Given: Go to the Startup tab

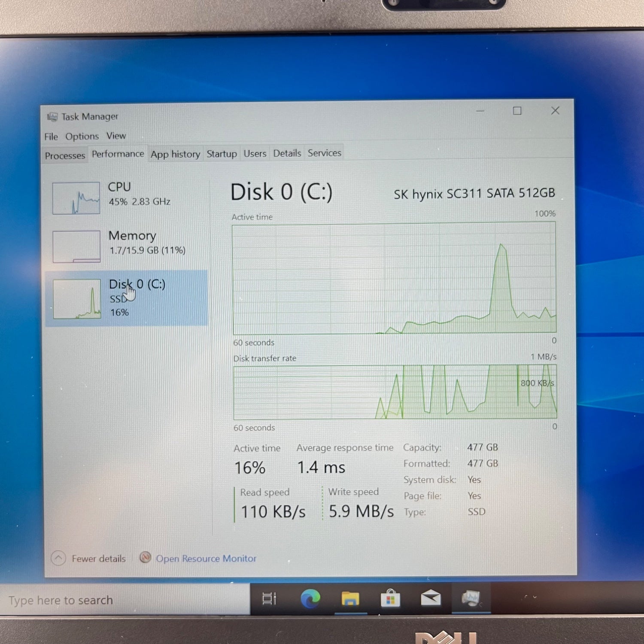Looking at the screenshot, I should [x=222, y=154].
